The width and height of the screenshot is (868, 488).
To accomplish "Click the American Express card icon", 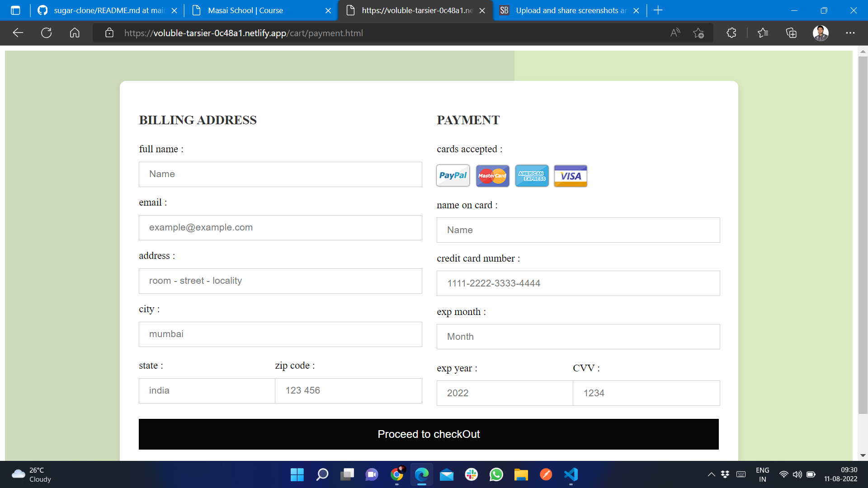I will click(x=531, y=176).
